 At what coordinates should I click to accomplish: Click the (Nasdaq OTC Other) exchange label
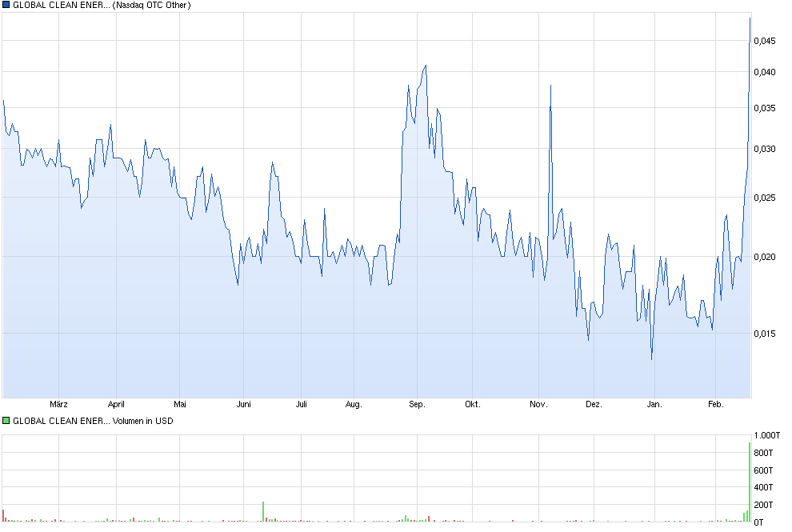point(154,6)
